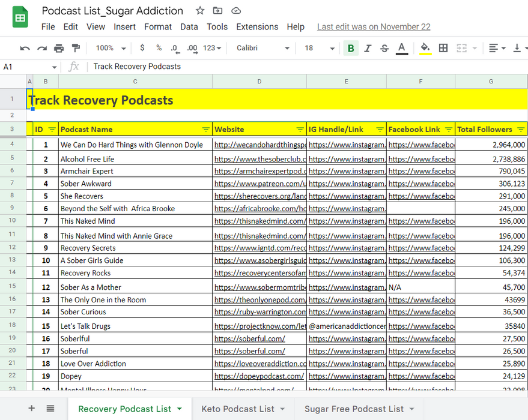Show the all sheets list icon
The height and width of the screenshot is (420, 528).
(x=50, y=409)
